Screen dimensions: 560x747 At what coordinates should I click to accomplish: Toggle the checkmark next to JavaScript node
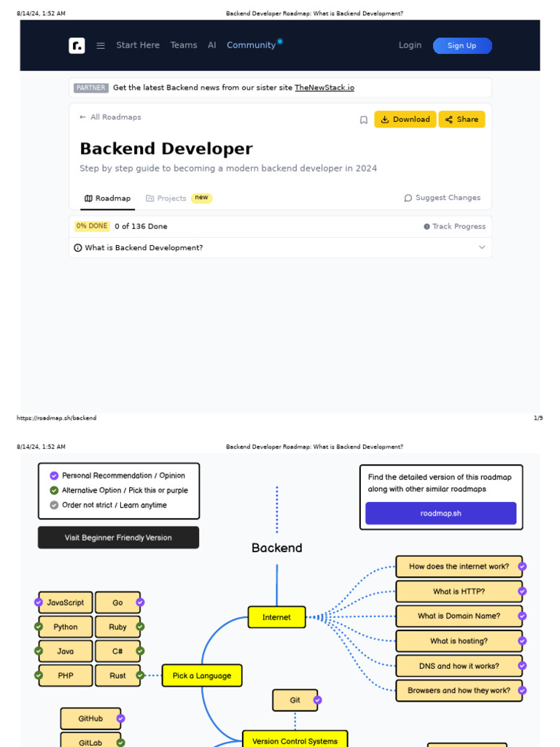click(x=39, y=602)
